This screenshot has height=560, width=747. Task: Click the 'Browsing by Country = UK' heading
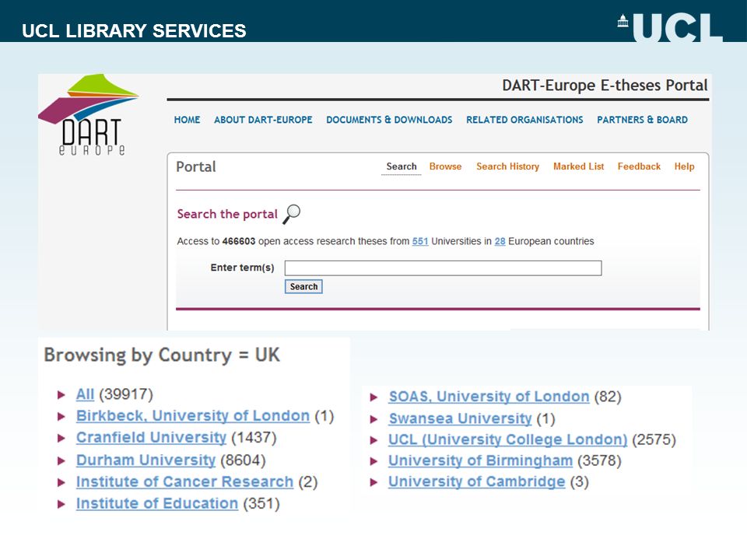162,355
